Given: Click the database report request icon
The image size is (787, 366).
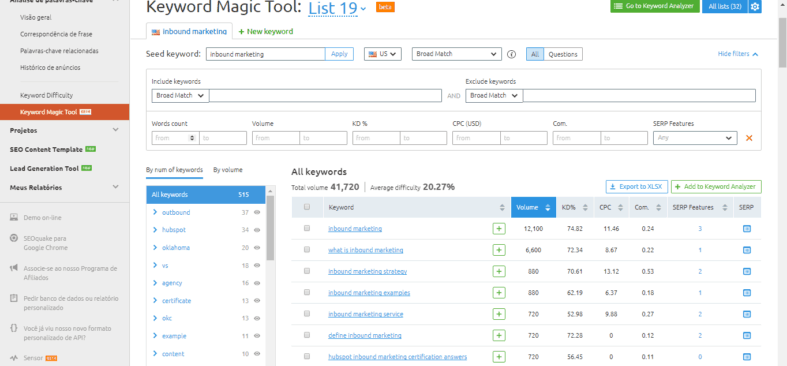Looking at the screenshot, I should (14, 298).
